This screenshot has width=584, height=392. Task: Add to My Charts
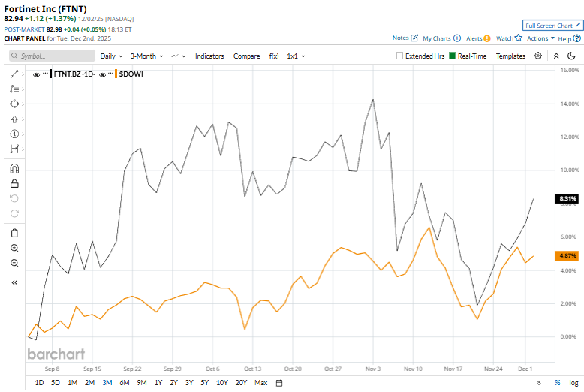(457, 38)
